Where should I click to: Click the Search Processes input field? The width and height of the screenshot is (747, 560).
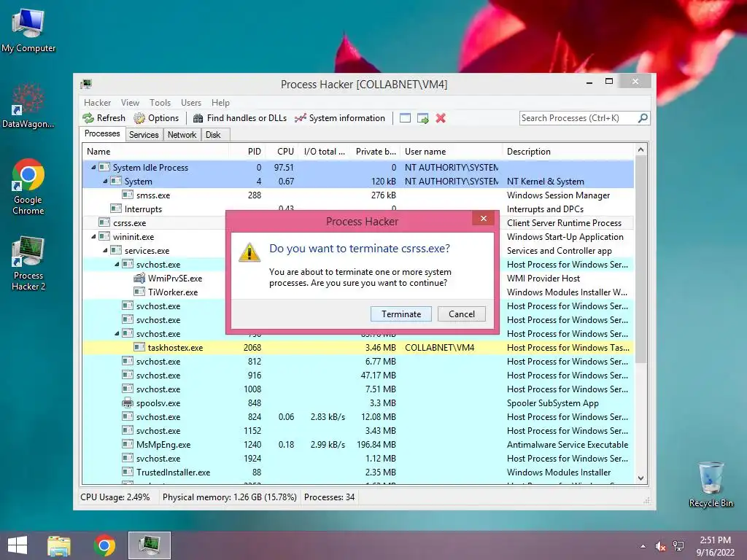578,118
